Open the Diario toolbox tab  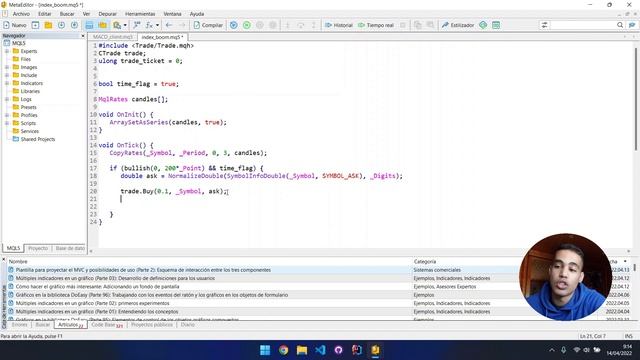click(x=187, y=325)
